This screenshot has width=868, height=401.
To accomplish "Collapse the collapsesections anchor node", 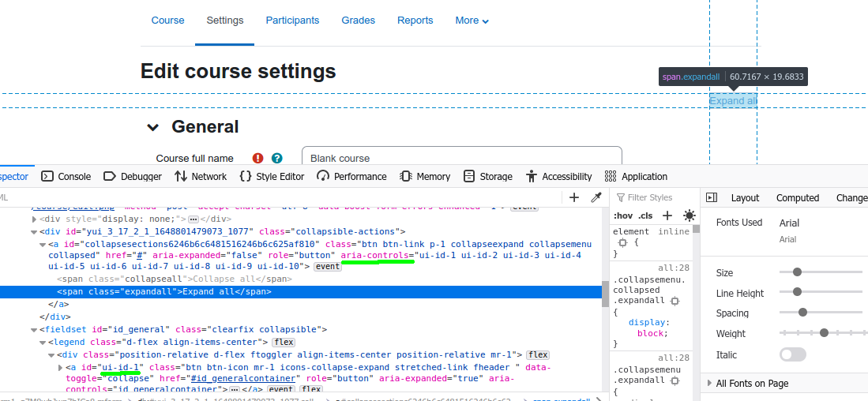I will (x=43, y=245).
